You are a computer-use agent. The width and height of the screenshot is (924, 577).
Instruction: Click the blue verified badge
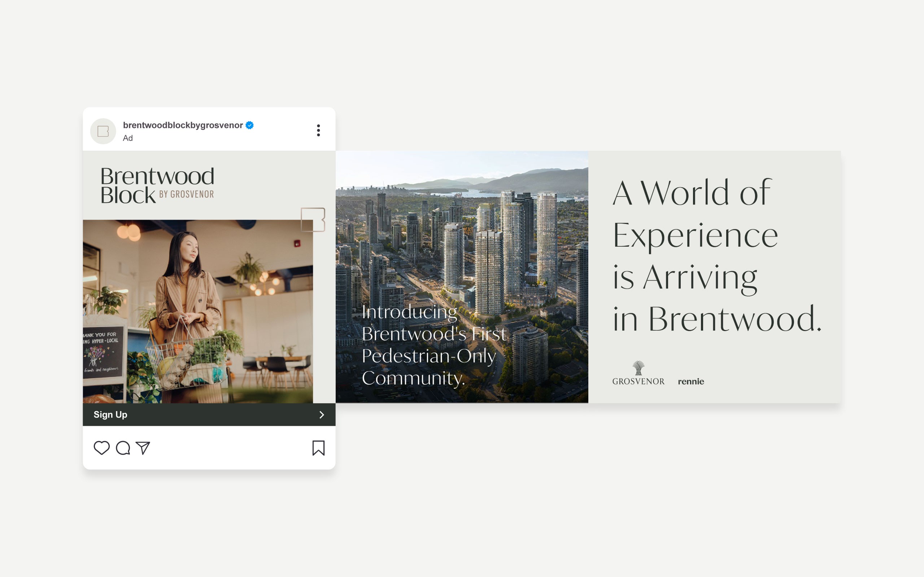(250, 125)
